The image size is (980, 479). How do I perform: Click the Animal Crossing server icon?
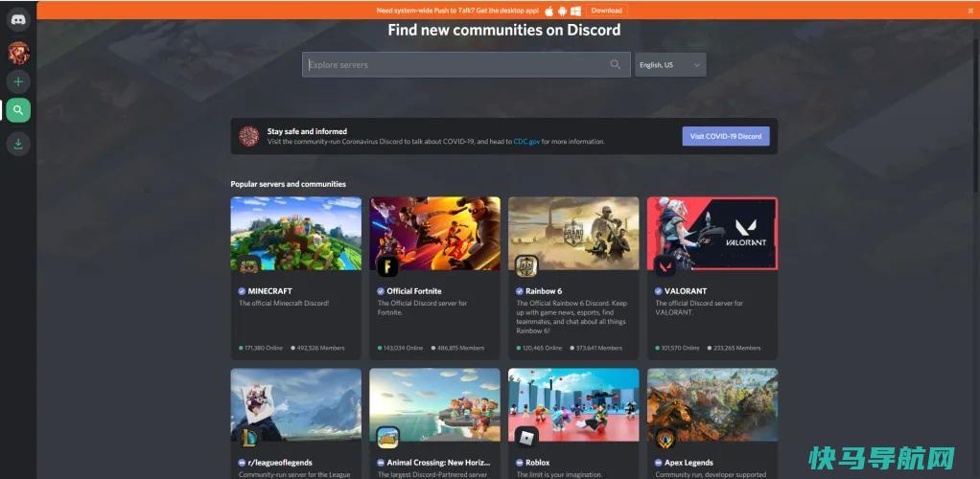point(387,438)
